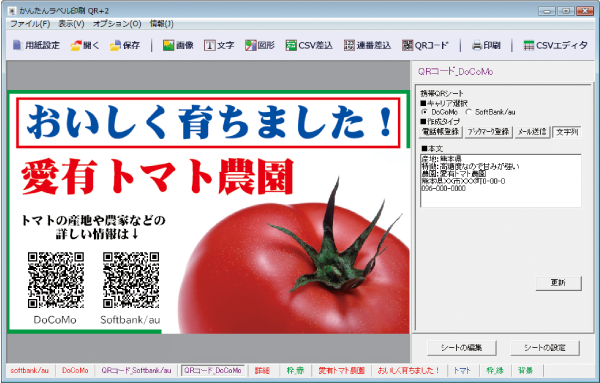Choose the 連番差込 serial number tool

367,46
